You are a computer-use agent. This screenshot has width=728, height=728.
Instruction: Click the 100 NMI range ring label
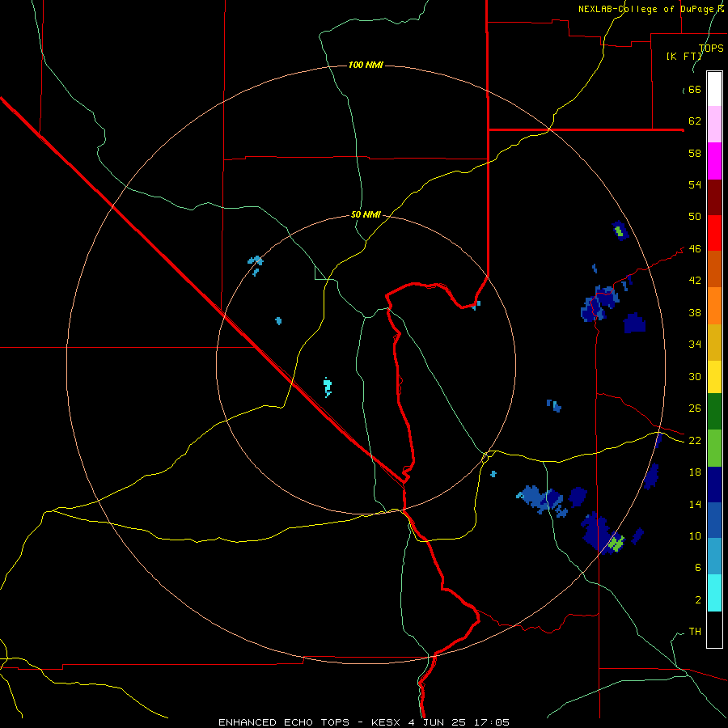[366, 65]
